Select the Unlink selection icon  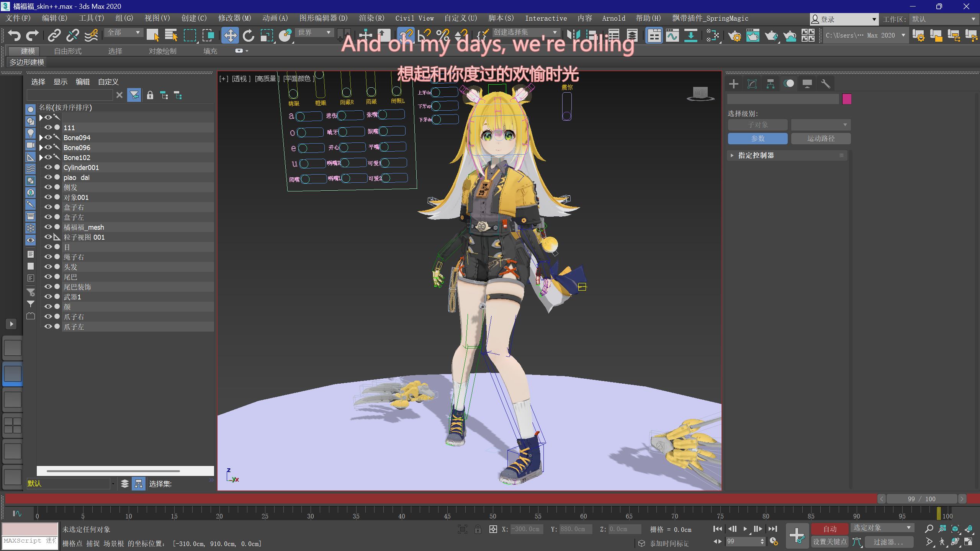tap(72, 35)
